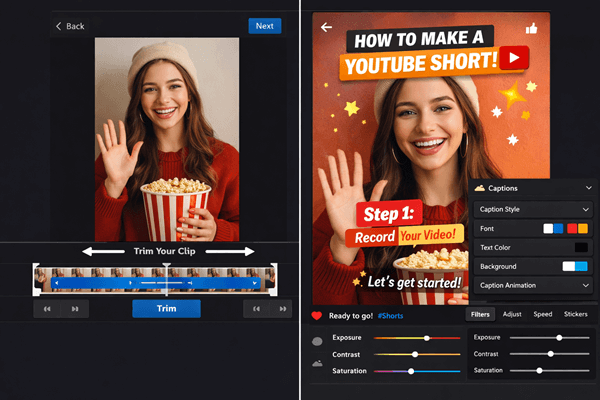Collapse the Captions panel
The image size is (600, 400).
587,188
